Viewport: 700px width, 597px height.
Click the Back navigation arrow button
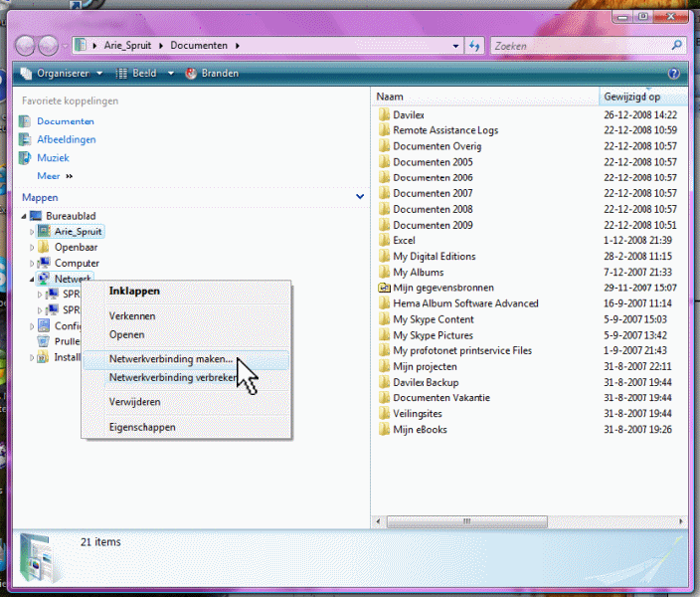coord(27,45)
